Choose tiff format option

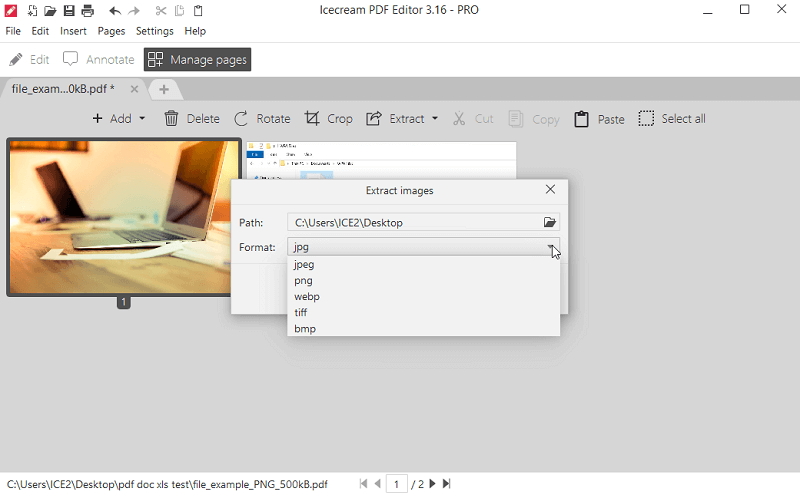tap(423, 312)
